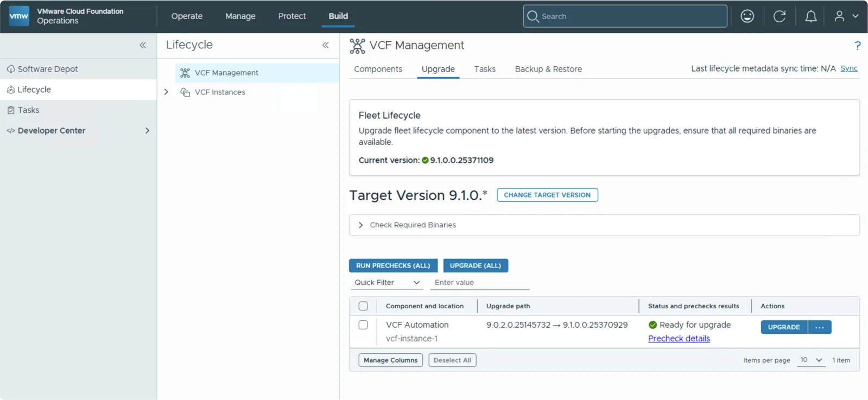Image resolution: width=868 pixels, height=400 pixels.
Task: Click the VCF Automation component name
Action: tap(417, 325)
